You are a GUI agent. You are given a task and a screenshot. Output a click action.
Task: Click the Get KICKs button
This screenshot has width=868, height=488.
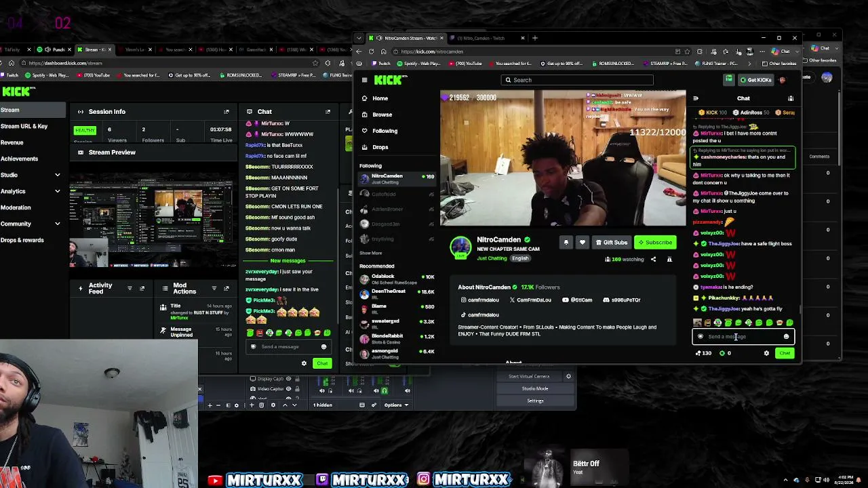[x=755, y=80]
